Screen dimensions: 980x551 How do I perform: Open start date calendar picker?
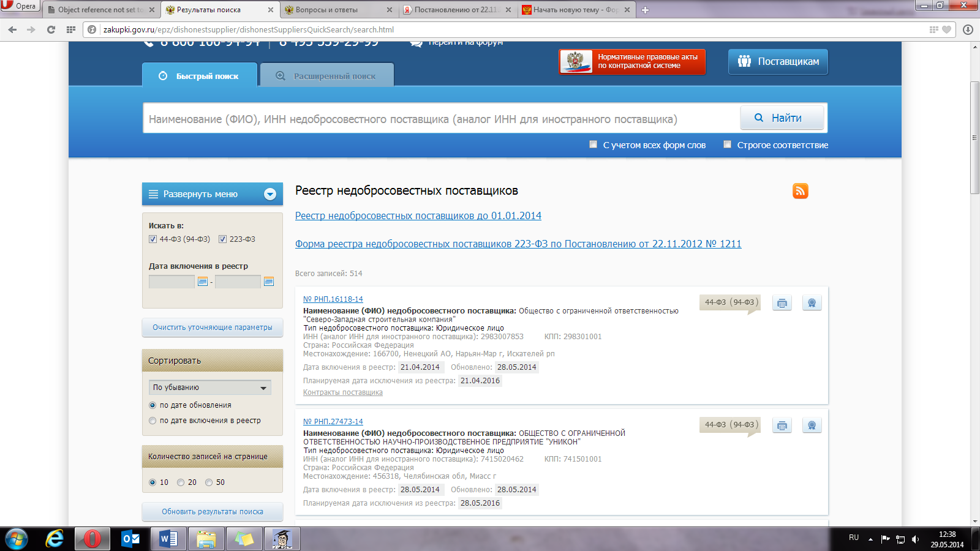[x=203, y=282]
